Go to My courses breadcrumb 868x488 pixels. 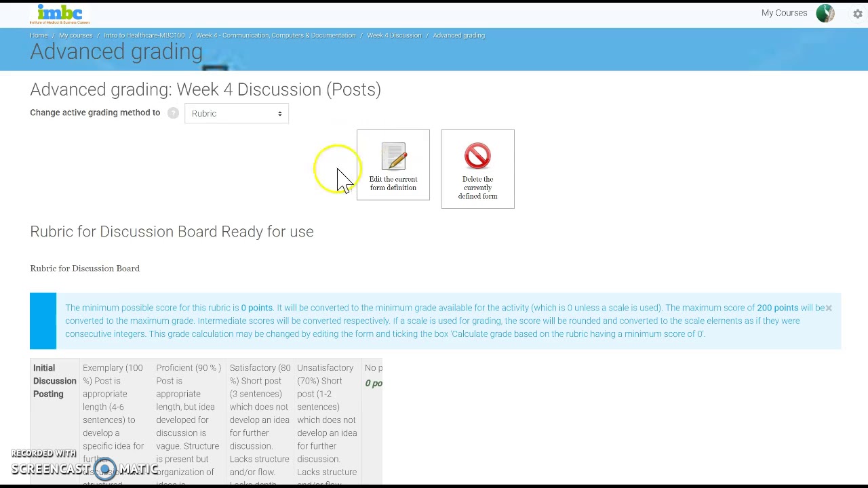pos(75,35)
